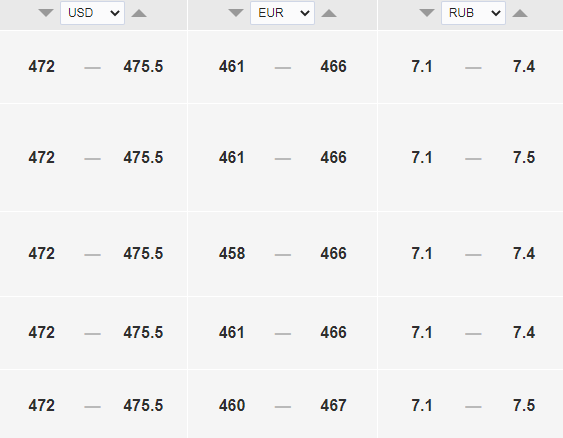This screenshot has width=563, height=438.
Task: Select the 467 EUR sell rate cell
Action: click(334, 406)
